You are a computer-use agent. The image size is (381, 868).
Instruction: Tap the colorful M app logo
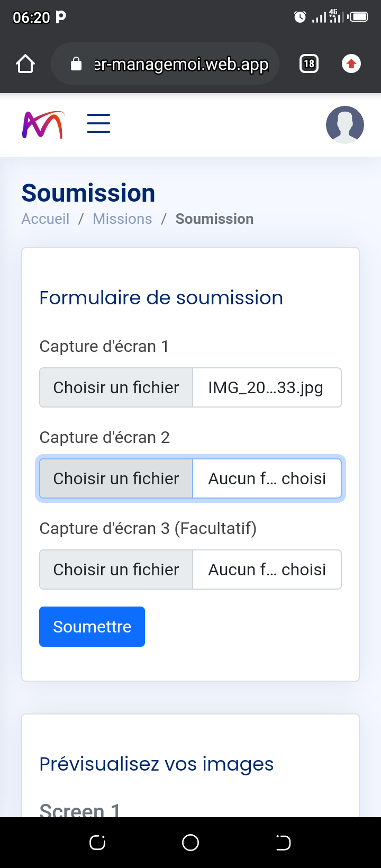[43, 125]
